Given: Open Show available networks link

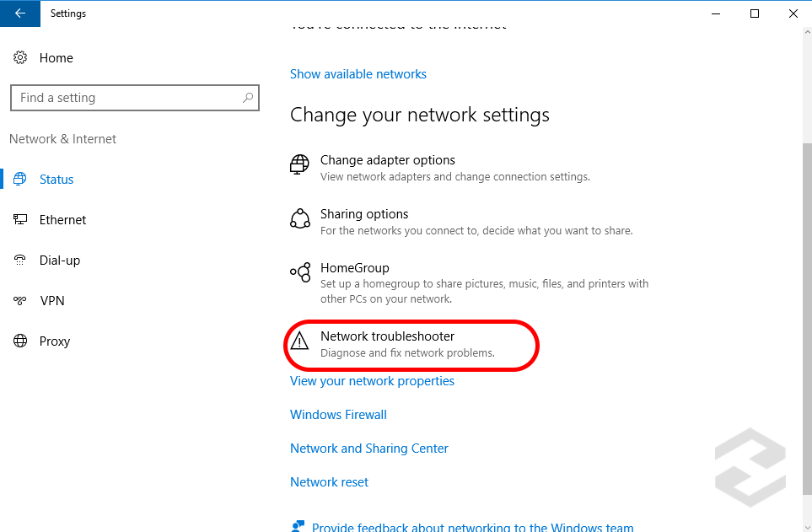Looking at the screenshot, I should [x=358, y=74].
